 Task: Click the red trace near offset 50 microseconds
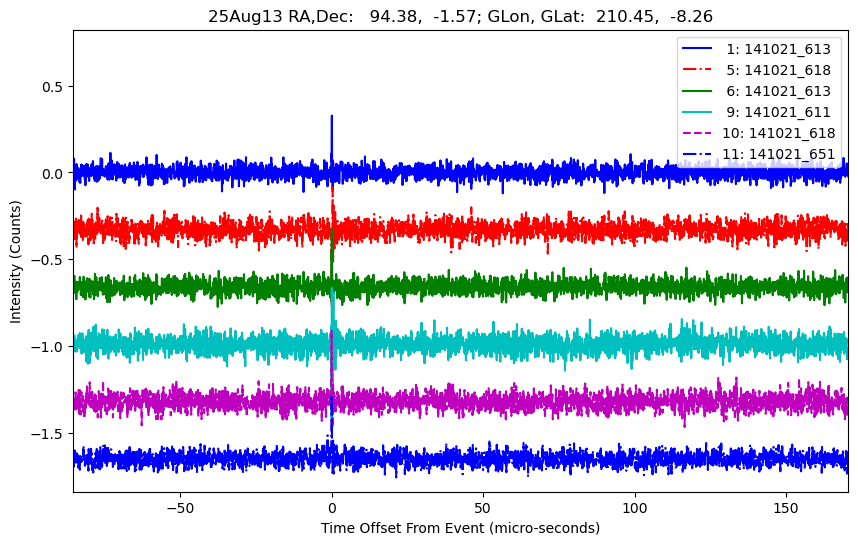483,228
